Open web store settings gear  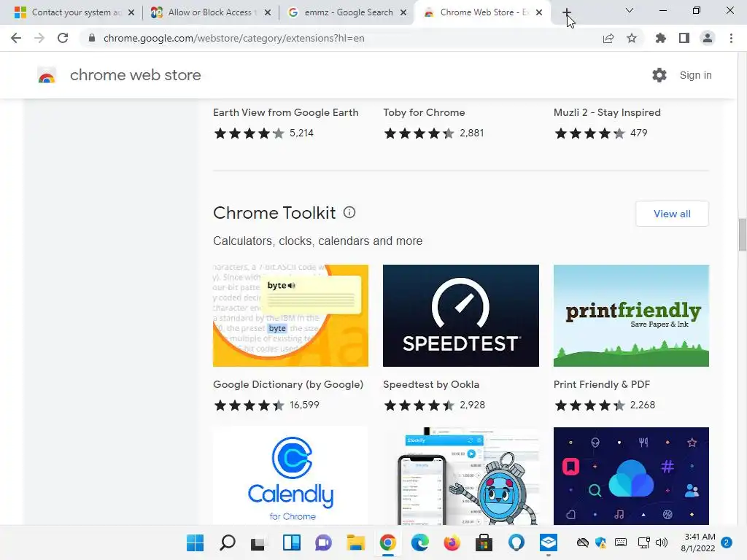pos(659,75)
